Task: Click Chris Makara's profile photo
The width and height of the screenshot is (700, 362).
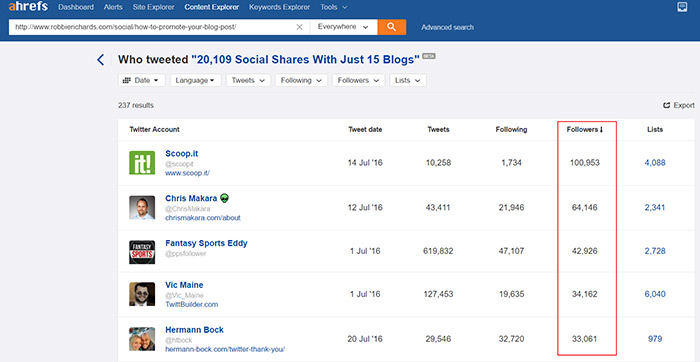Action: pyautogui.click(x=142, y=207)
